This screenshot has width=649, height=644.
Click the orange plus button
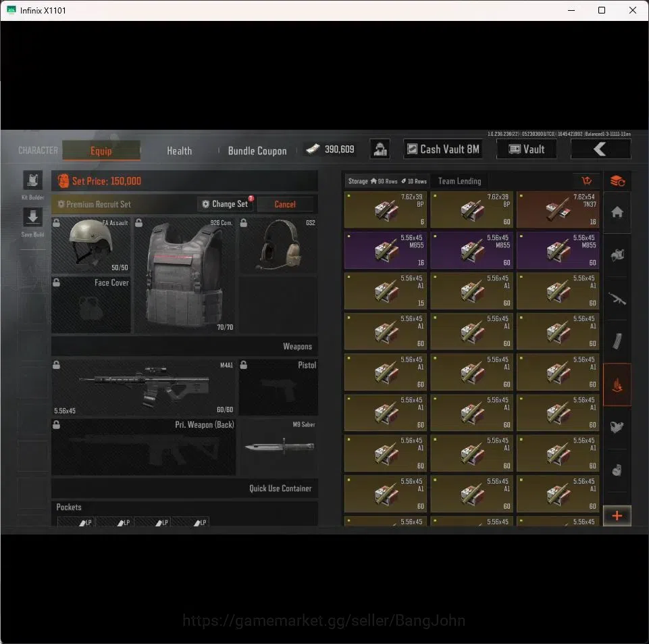[617, 516]
